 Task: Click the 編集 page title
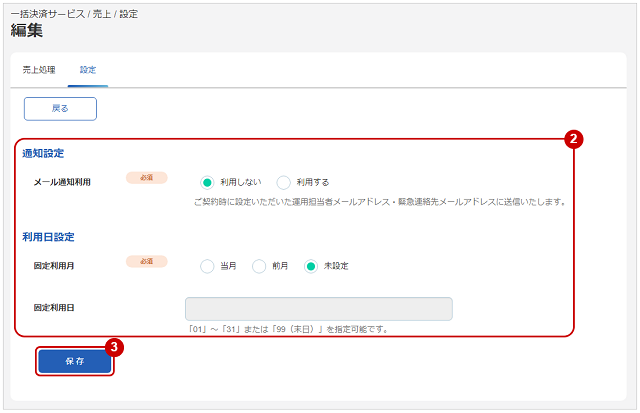tap(27, 31)
